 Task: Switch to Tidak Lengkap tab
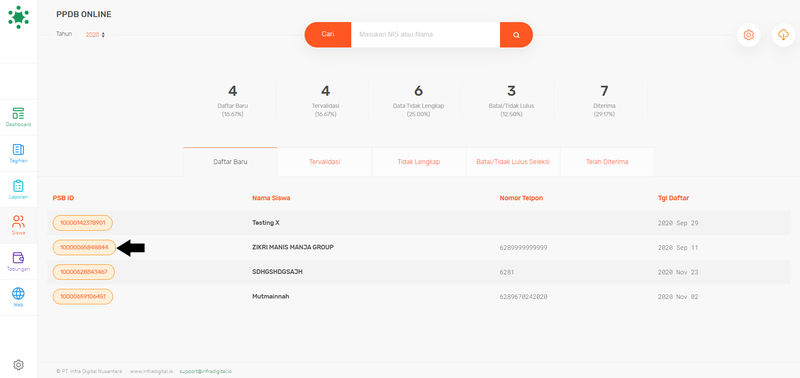419,162
